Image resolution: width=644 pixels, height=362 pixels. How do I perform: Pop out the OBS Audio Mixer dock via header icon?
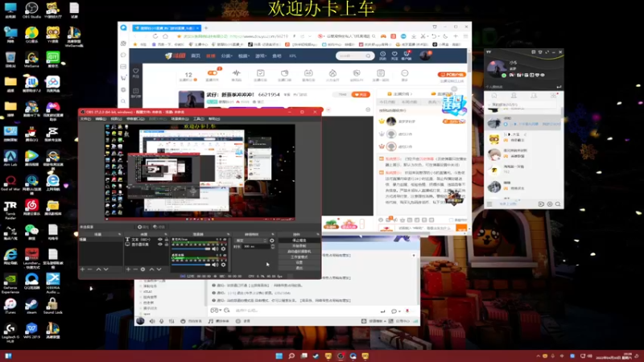point(229,234)
